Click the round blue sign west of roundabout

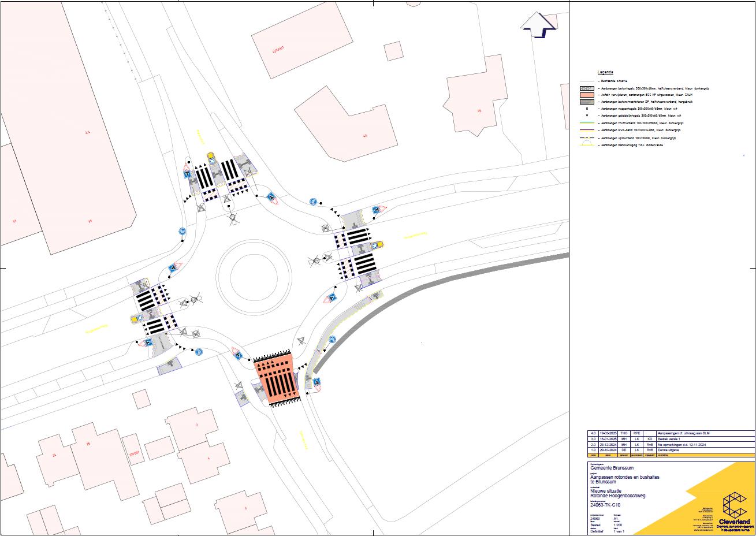[183, 231]
